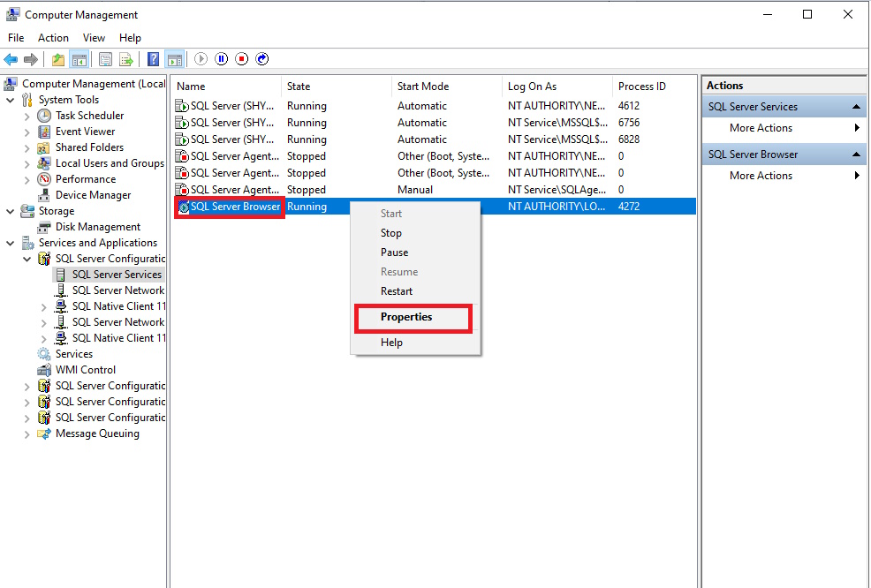Image resolution: width=871 pixels, height=588 pixels.
Task: Collapse SQL Server Browser actions section
Action: click(856, 155)
